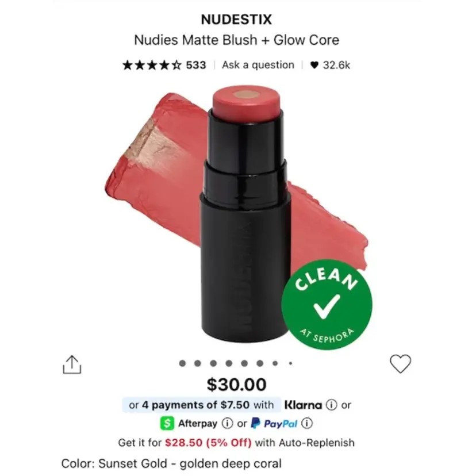The image size is (476, 476).
Task: Open the star ratings with 533 reviews
Action: click(x=164, y=65)
